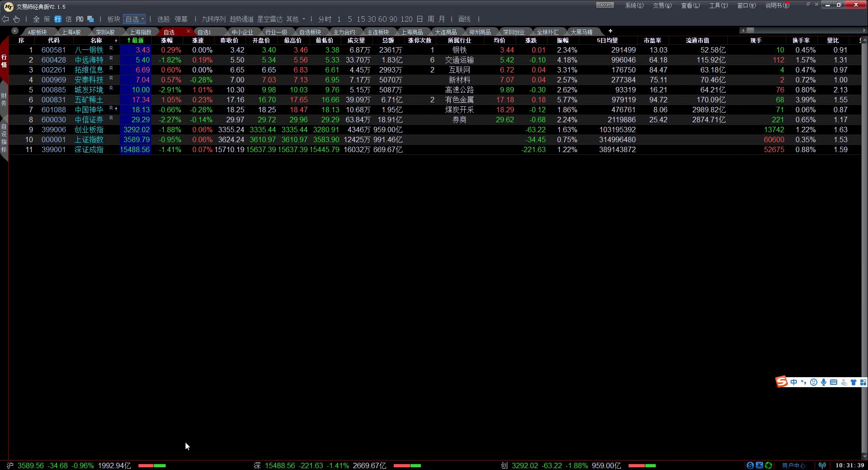Click the 全 toolbar icon
Viewport: 868px width, 470px height.
(36, 19)
